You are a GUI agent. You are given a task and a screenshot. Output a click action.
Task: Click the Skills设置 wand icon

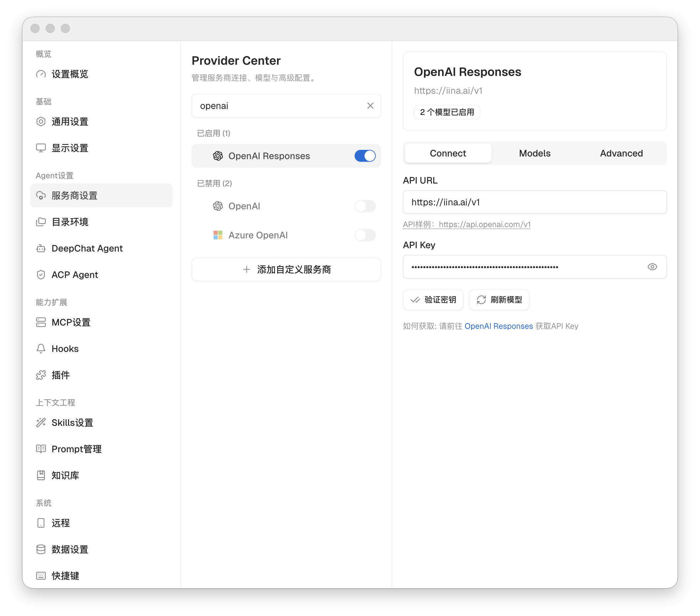point(41,423)
